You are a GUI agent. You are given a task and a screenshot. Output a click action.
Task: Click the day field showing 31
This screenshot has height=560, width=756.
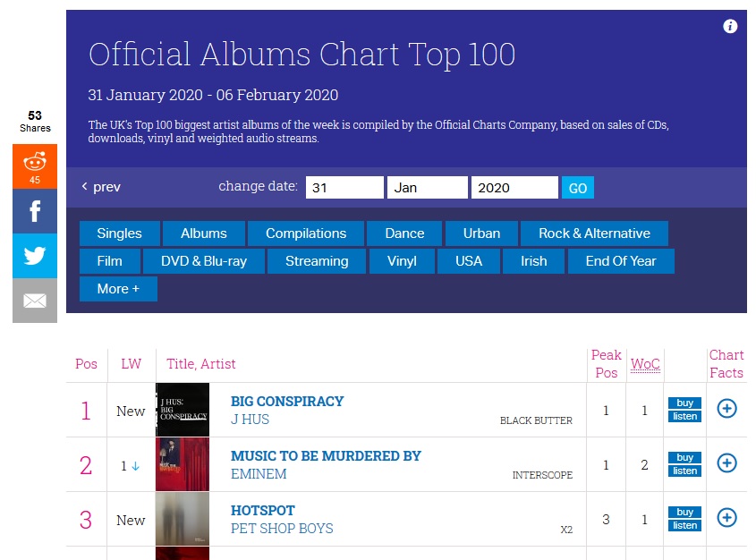point(344,188)
